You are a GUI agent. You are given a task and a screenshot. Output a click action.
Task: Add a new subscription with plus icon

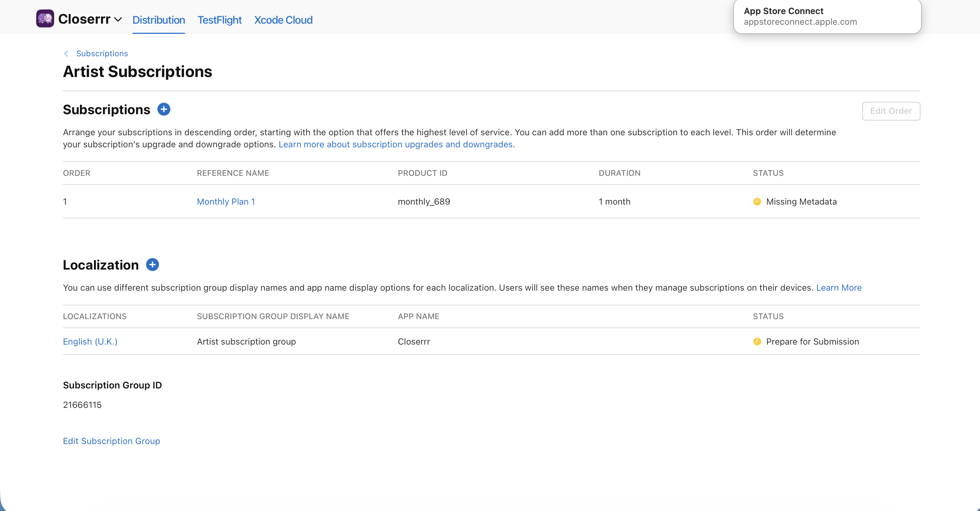(x=164, y=109)
